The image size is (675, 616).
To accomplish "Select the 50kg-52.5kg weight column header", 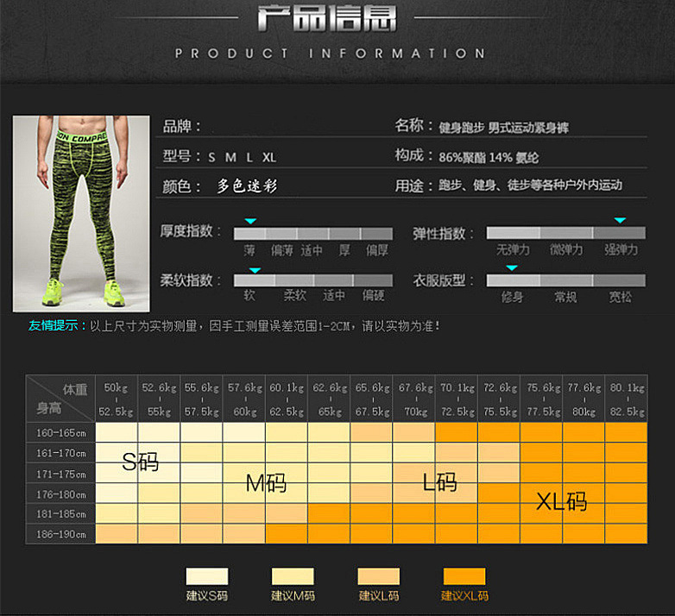I will click(116, 399).
